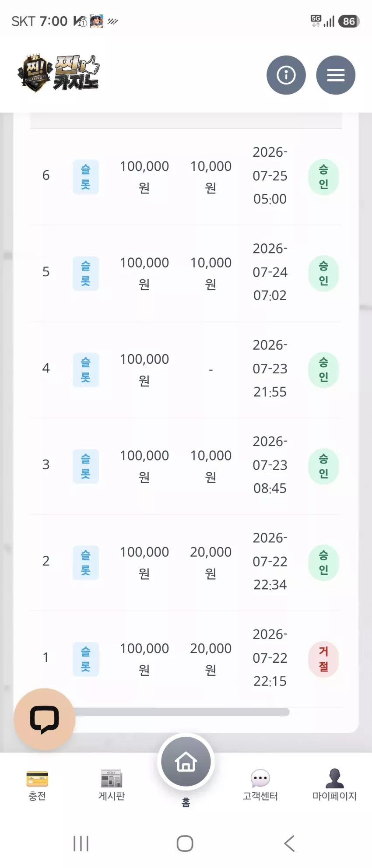Click the 거절 status badge in row 1
372x868 pixels.
[323, 659]
